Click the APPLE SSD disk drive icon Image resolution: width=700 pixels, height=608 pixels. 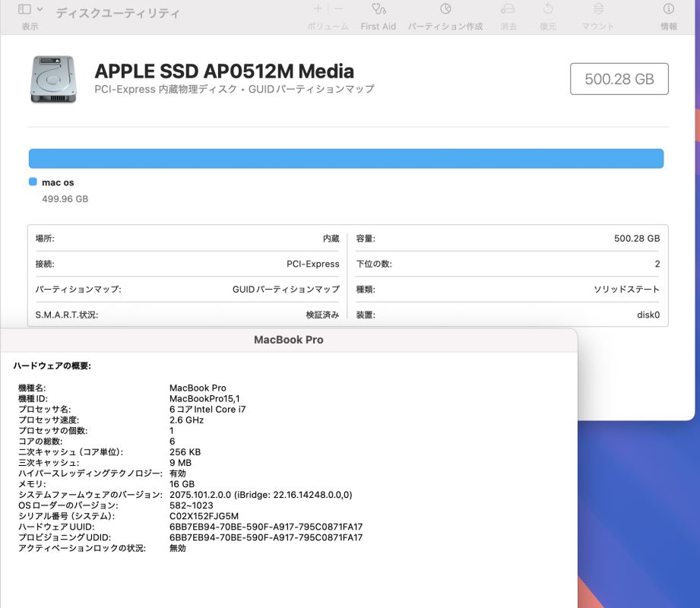click(x=53, y=79)
